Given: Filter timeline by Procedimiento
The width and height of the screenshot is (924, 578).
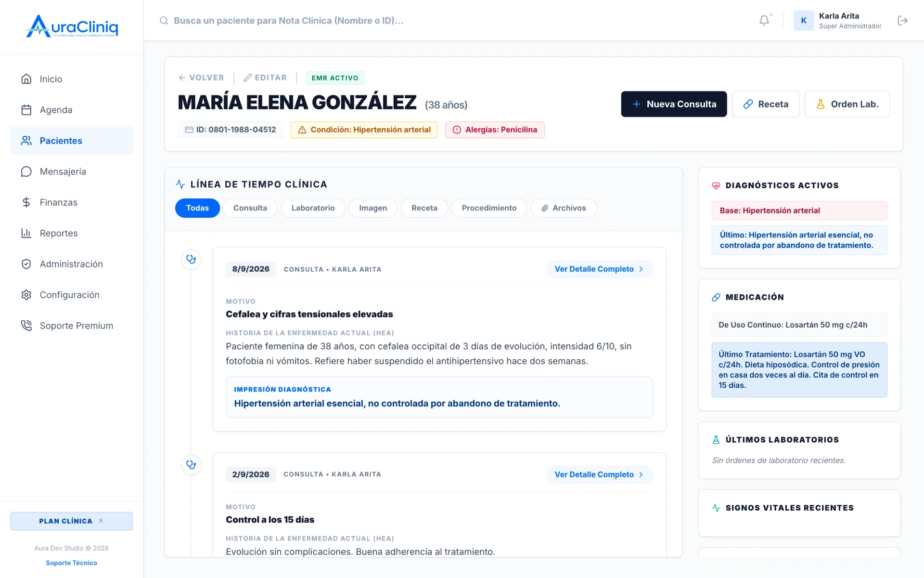Looking at the screenshot, I should (x=489, y=208).
